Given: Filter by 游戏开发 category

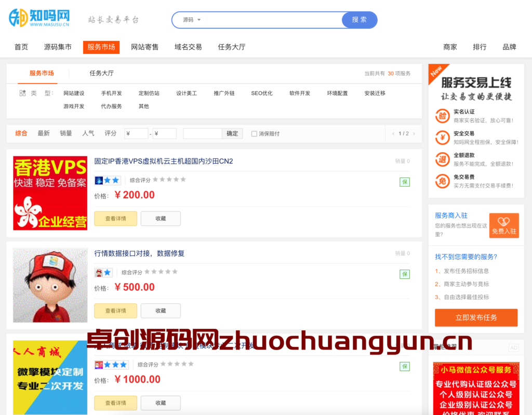Looking at the screenshot, I should pos(74,106).
